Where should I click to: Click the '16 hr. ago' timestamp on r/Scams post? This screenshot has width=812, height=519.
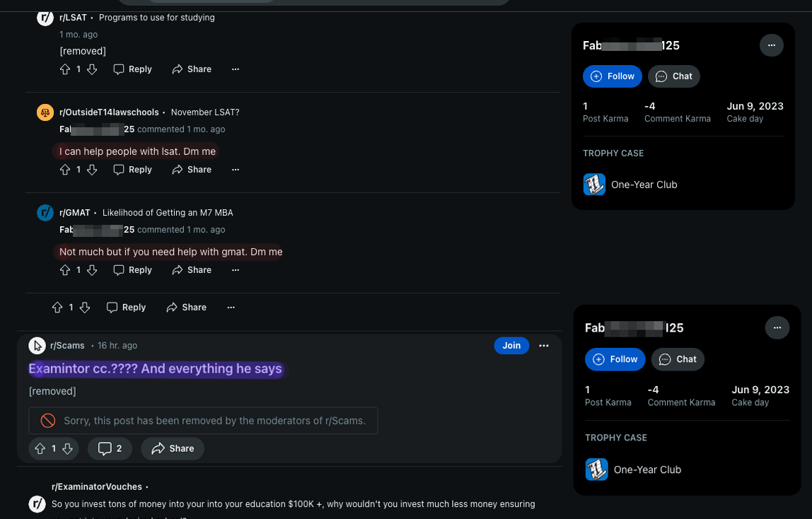coord(117,346)
